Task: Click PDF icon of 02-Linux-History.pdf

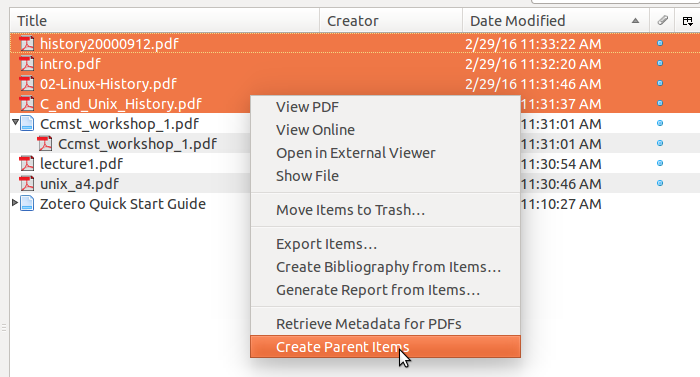Action: (27, 84)
